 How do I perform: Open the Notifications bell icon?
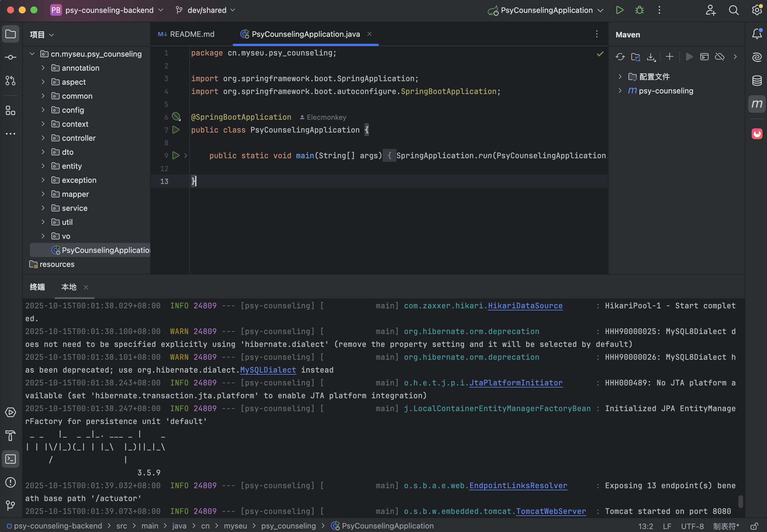(757, 34)
